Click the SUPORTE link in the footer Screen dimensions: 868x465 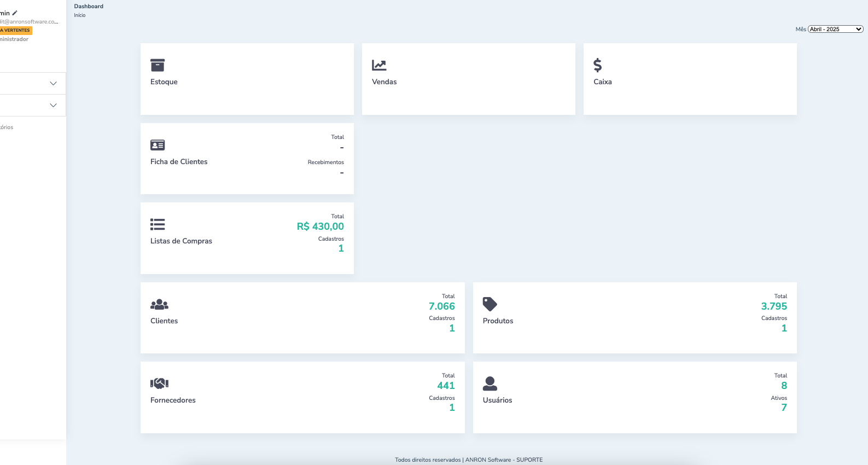[529, 460]
